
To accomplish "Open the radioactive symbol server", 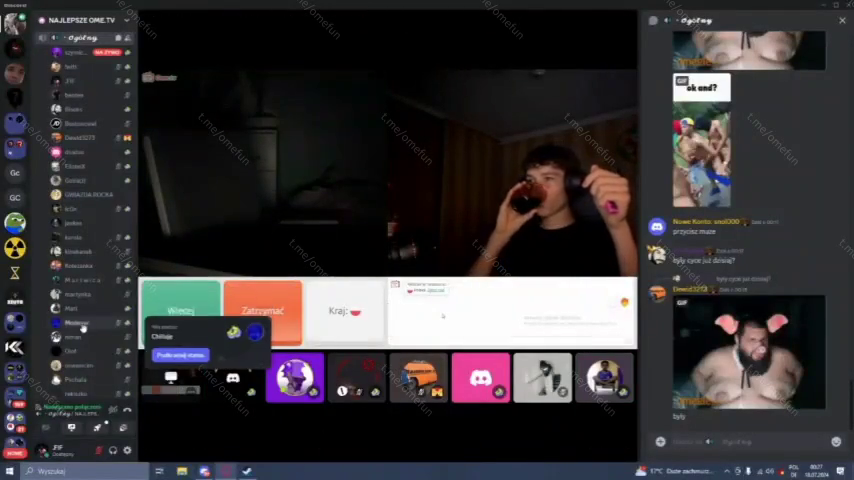I will (15, 248).
